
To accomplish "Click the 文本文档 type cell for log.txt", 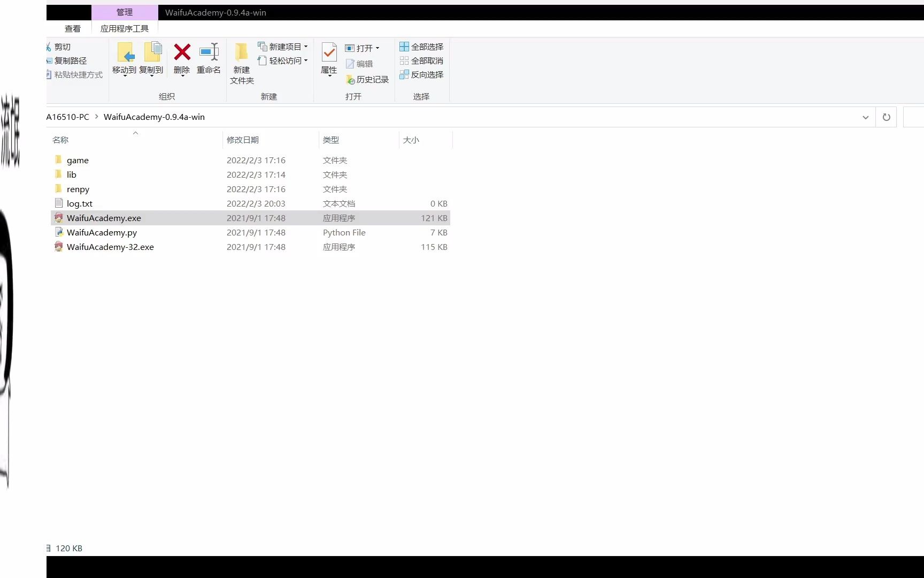I will [339, 204].
